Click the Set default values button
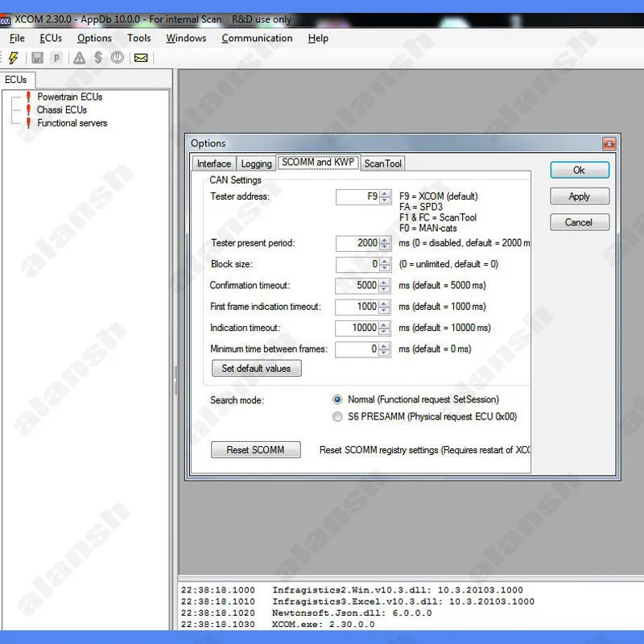The height and width of the screenshot is (644, 644). point(256,369)
